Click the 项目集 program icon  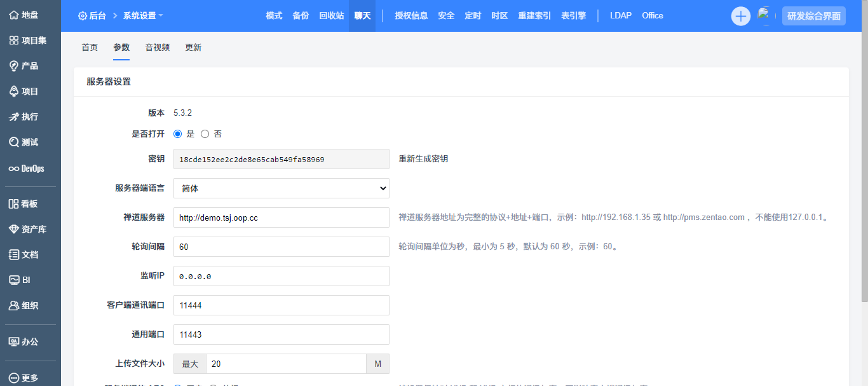[14, 40]
